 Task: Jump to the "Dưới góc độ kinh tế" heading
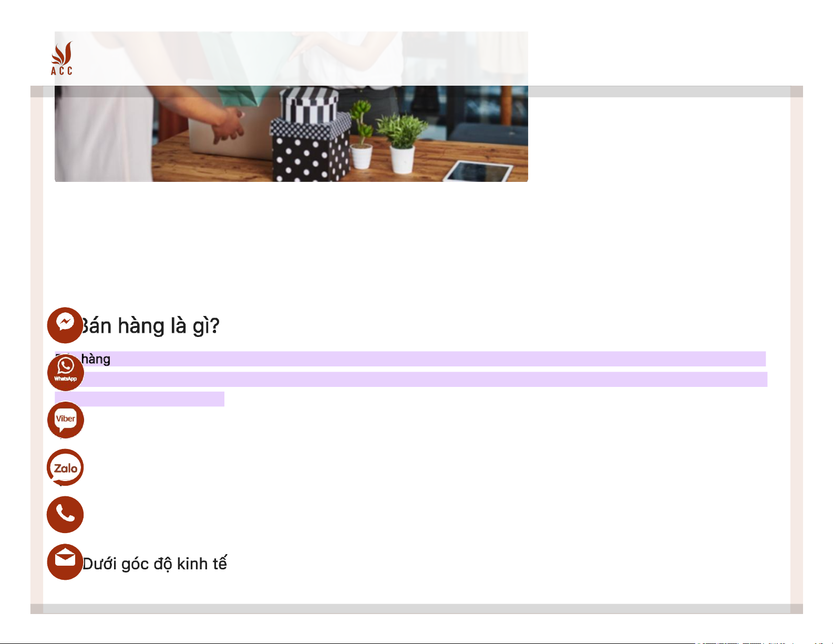(x=155, y=564)
